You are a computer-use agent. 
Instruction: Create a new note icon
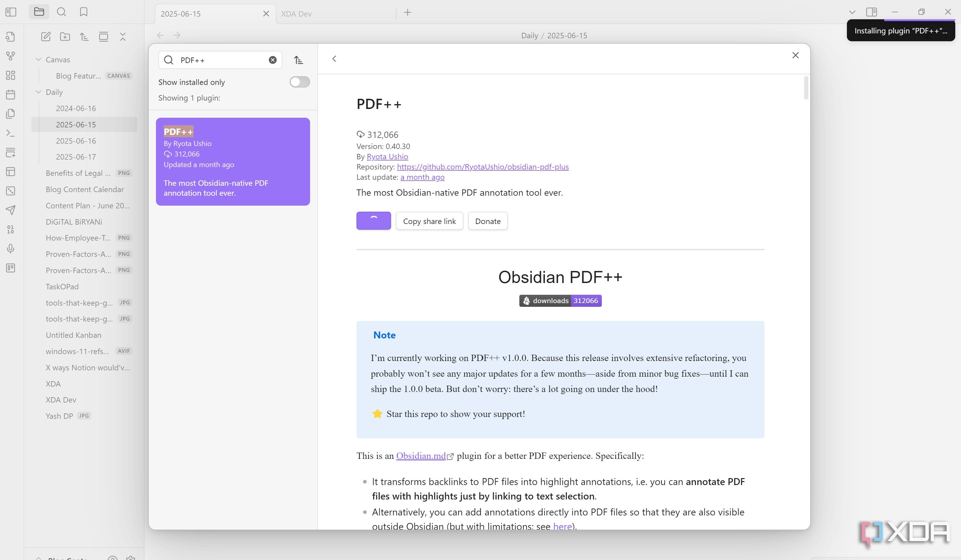[x=46, y=37]
